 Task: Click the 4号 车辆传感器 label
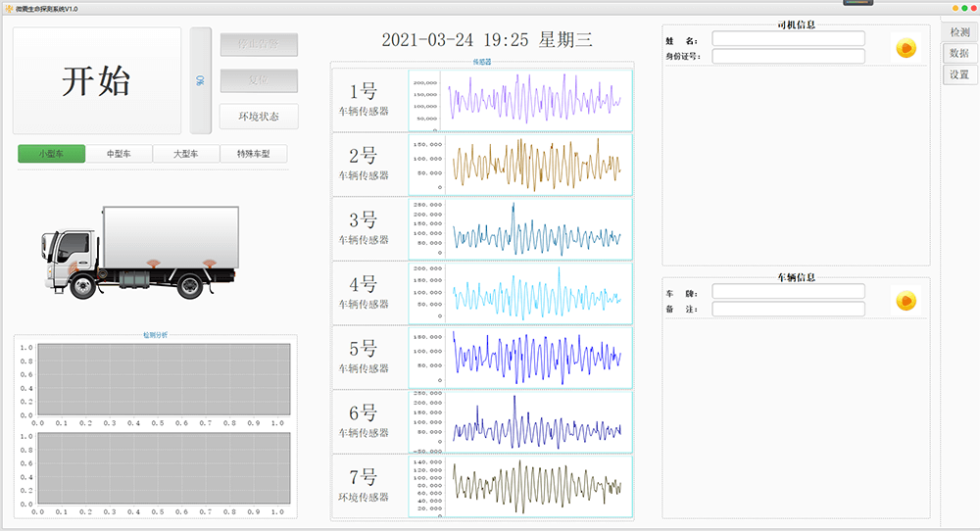(364, 293)
